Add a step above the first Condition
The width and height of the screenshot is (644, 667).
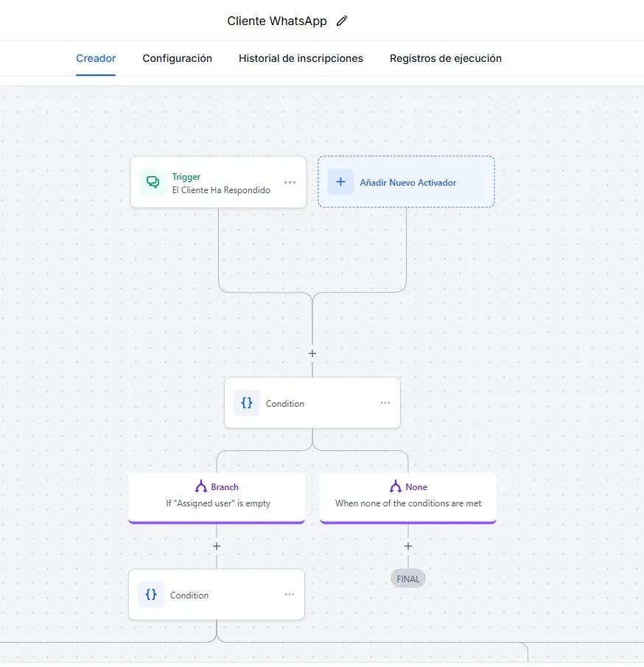[x=312, y=354]
